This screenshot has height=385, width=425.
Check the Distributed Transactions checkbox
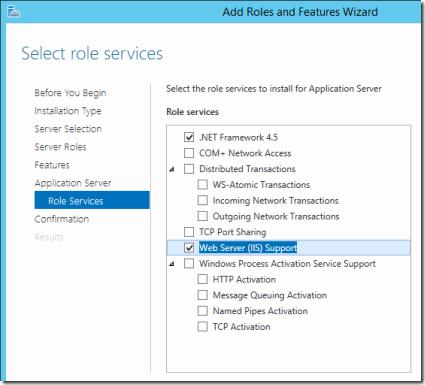(x=189, y=169)
